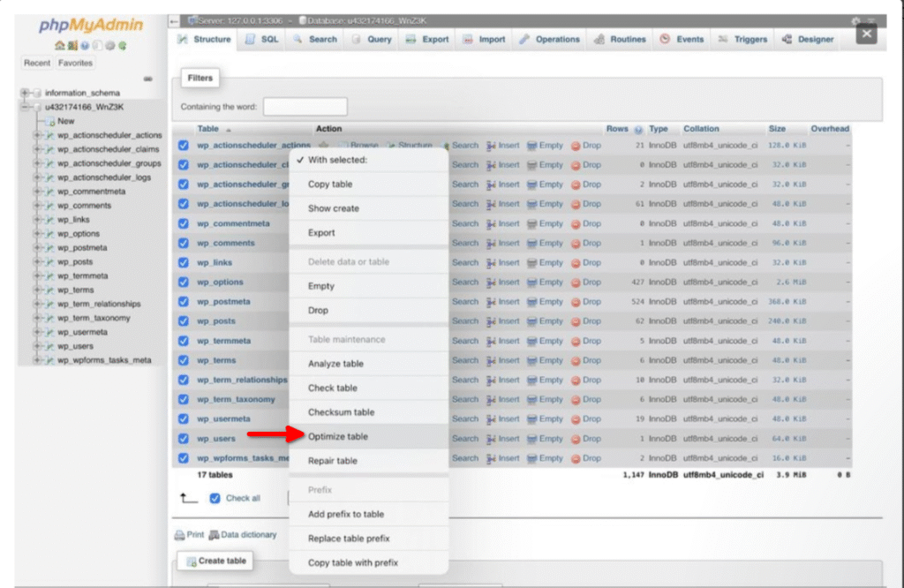Click the link icon in the navigation panel
The width and height of the screenshot is (904, 588).
(x=148, y=79)
